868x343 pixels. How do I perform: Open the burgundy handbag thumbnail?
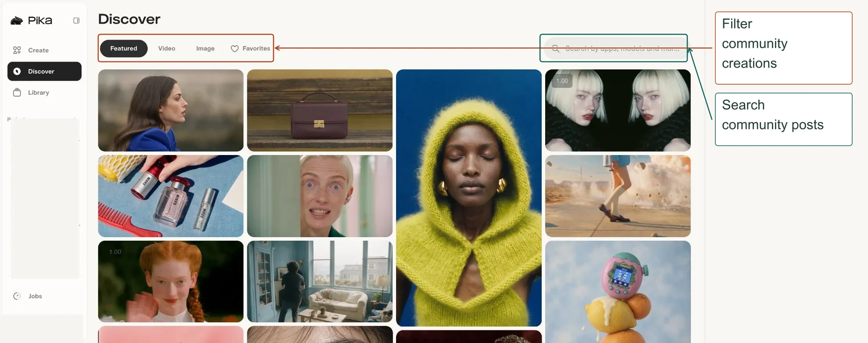click(320, 110)
